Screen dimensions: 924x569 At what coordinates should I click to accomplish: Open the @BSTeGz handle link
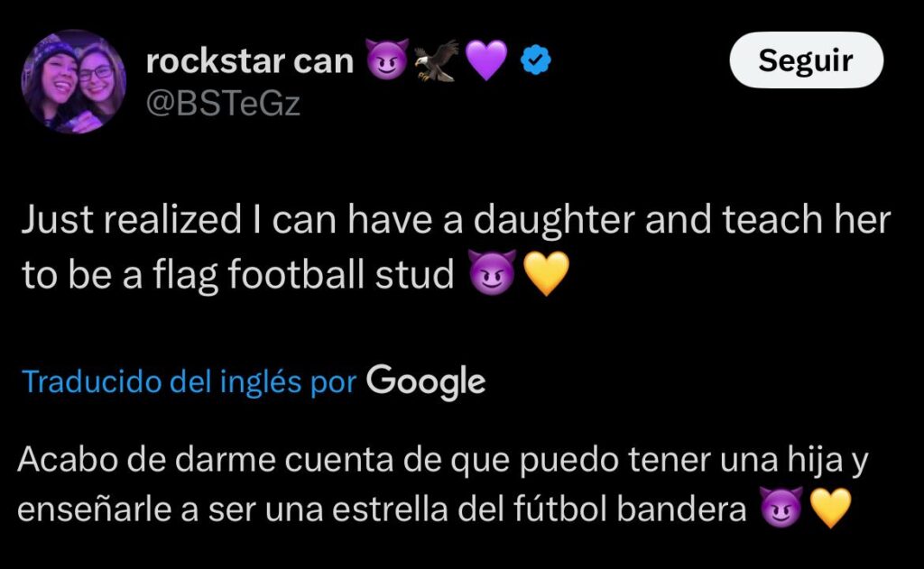coord(223,103)
